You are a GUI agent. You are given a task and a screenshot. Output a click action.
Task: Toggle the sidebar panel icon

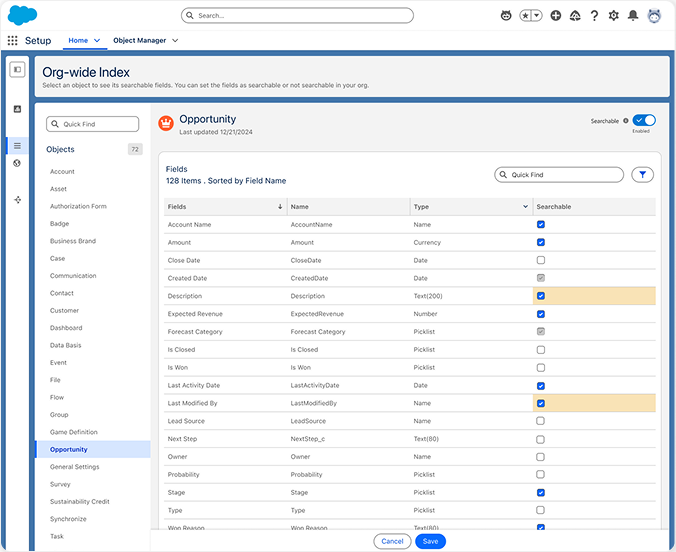click(17, 69)
